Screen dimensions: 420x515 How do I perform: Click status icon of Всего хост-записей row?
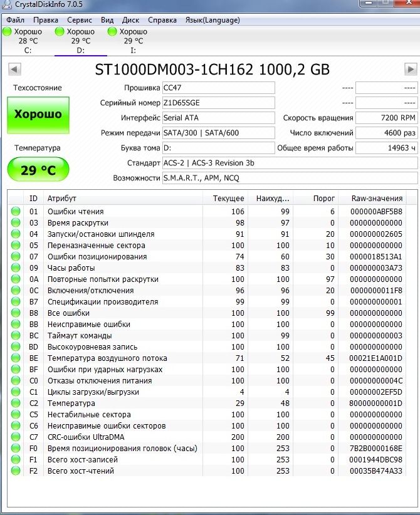(x=16, y=459)
